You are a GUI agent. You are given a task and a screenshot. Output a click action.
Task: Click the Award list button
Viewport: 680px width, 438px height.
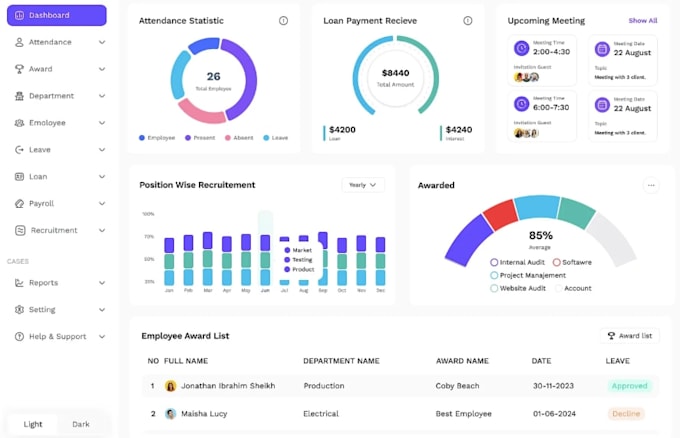click(630, 336)
